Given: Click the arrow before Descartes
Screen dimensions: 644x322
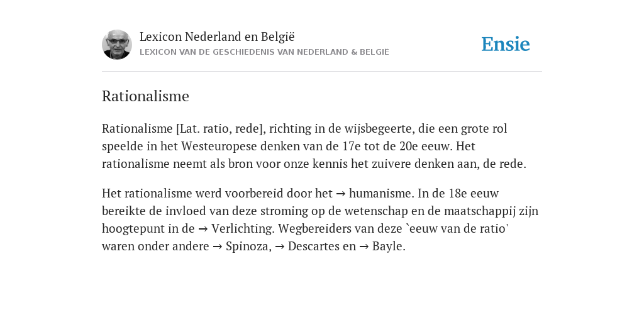Looking at the screenshot, I should (x=279, y=247).
